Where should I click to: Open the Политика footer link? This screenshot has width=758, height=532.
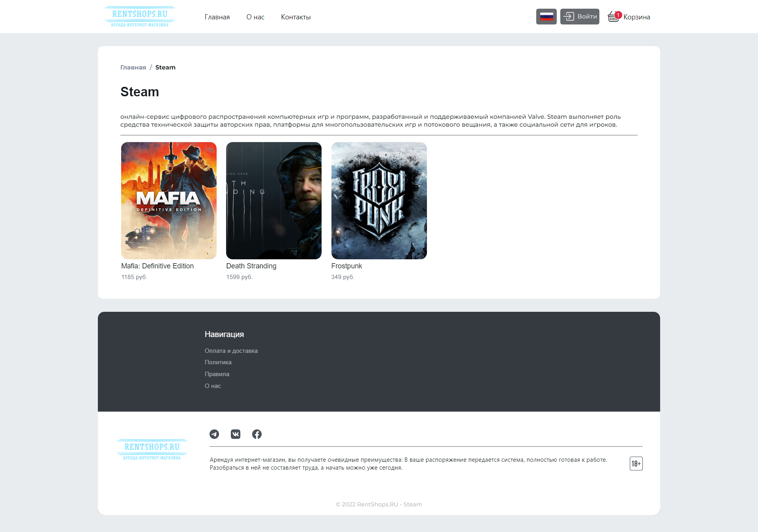[218, 362]
